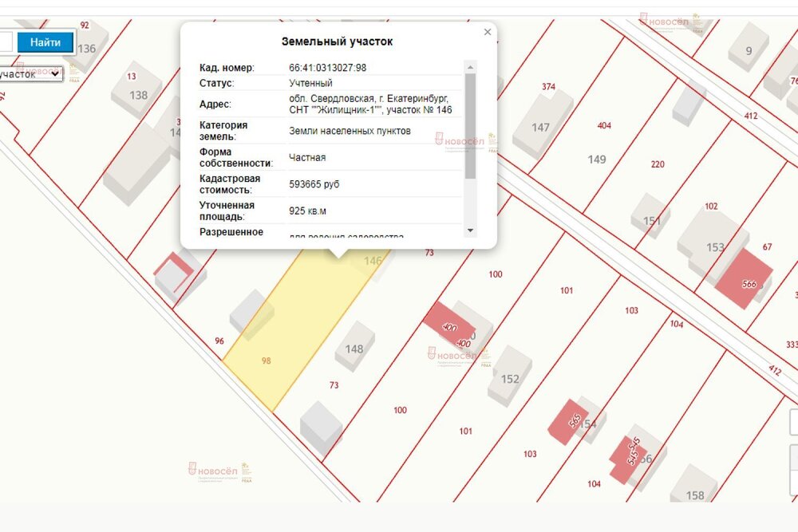Click parcel label 404
Screen dimensions: 798x532
click(x=604, y=125)
